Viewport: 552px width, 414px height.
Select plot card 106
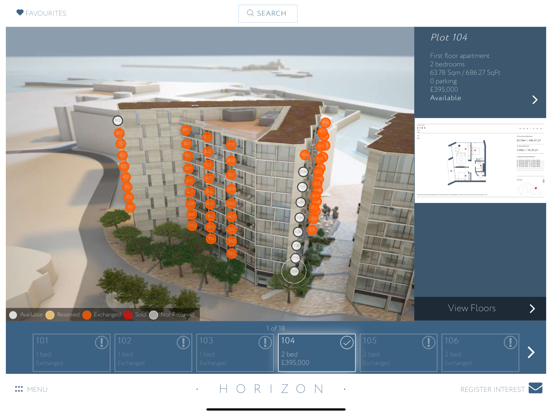(480, 353)
